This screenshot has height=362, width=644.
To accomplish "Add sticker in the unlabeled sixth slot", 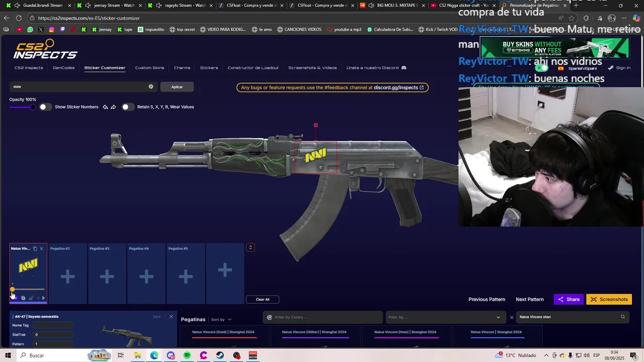I will 225,270.
